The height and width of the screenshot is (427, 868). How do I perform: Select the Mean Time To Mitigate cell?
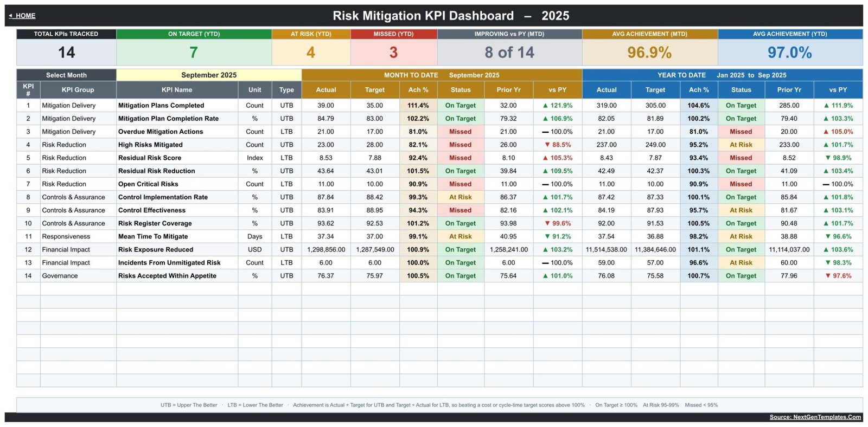pyautogui.click(x=177, y=236)
